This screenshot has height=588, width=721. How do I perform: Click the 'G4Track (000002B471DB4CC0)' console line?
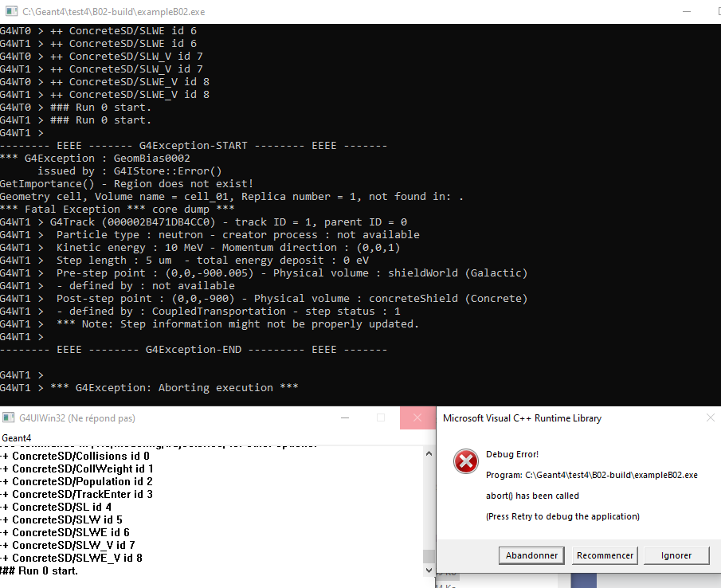[x=204, y=222]
